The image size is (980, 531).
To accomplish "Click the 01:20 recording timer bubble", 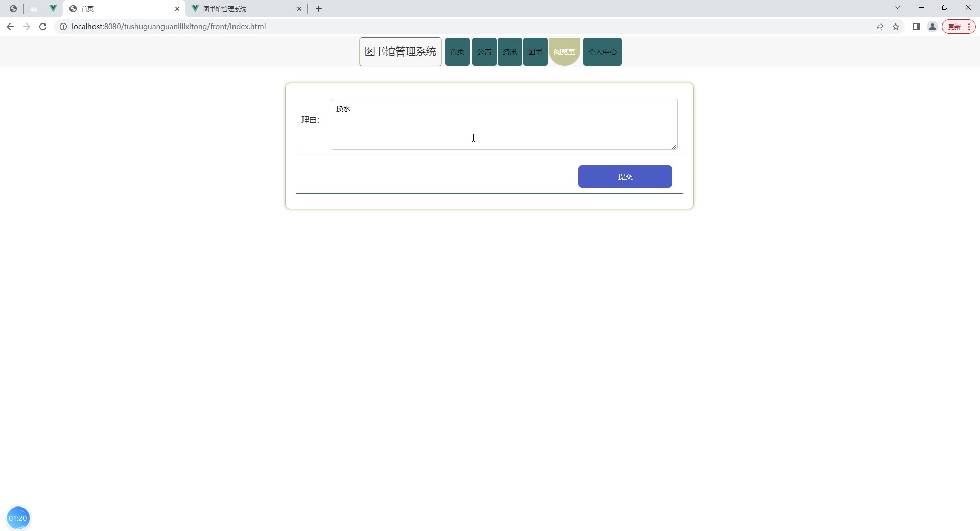I will [x=18, y=518].
